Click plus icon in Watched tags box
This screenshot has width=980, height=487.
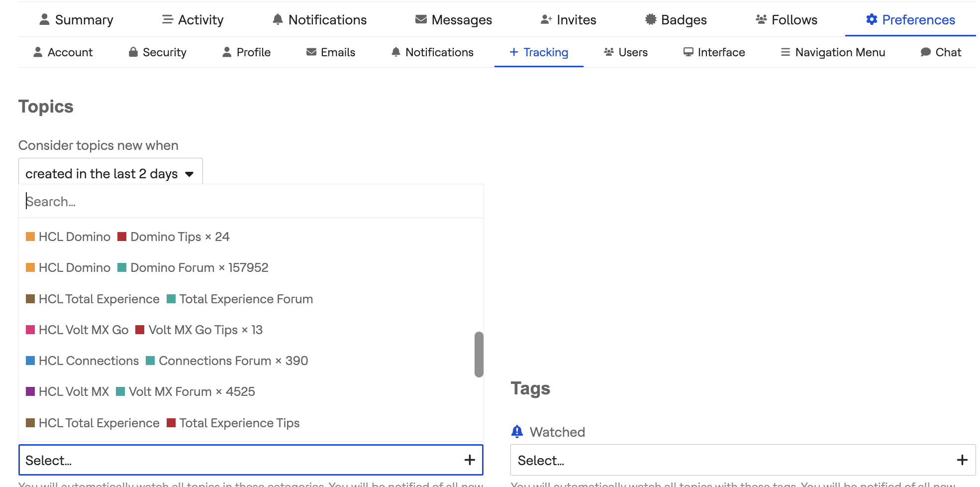[962, 460]
